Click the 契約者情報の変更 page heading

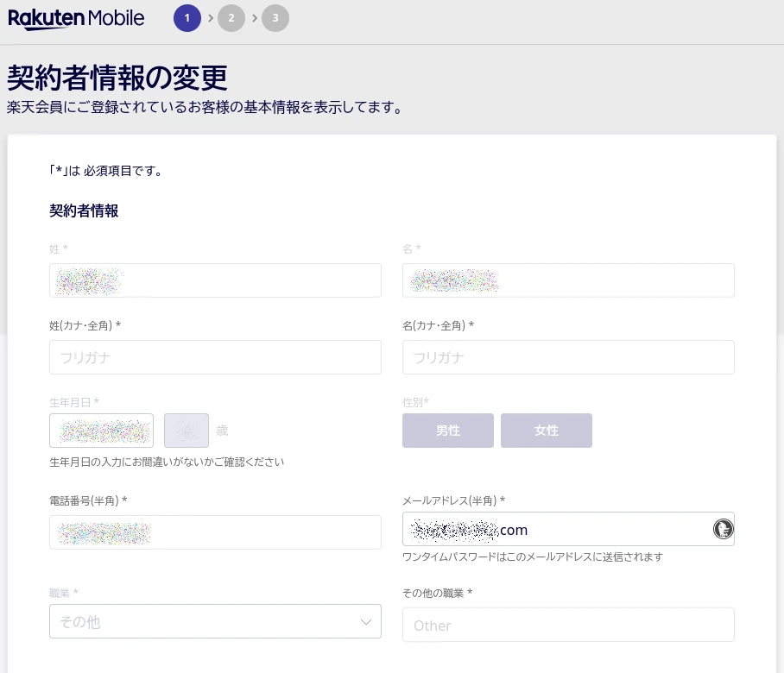(x=117, y=78)
